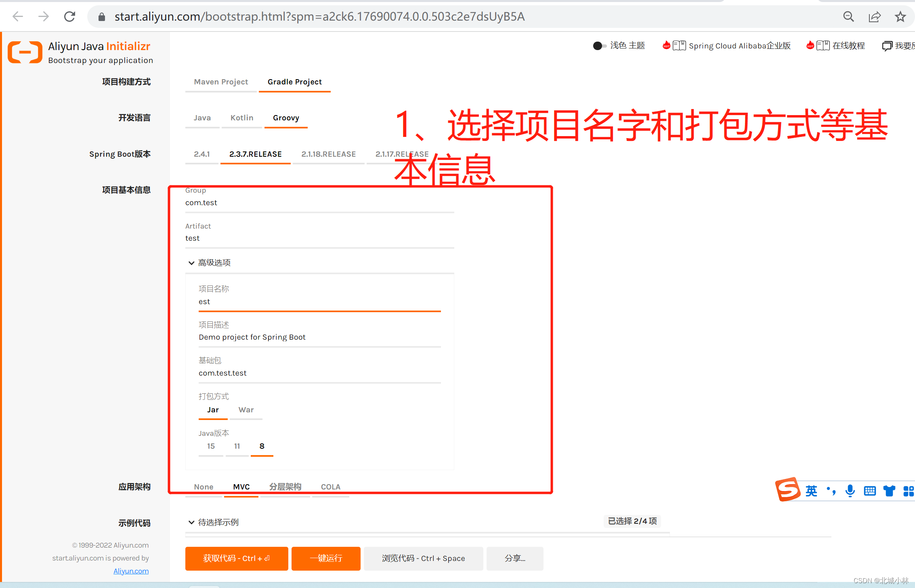Click the browser address bar URL

click(x=319, y=17)
